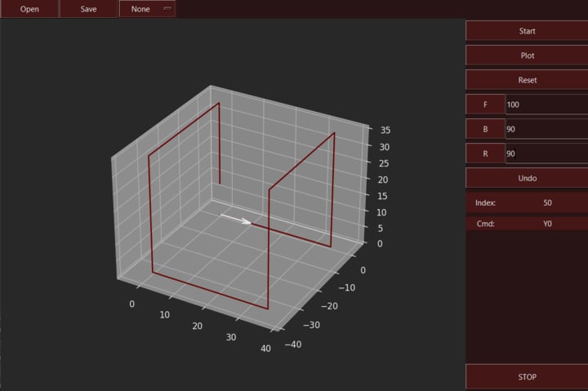This screenshot has height=391, width=588.
Task: Click the Cmd value Y0
Action: (546, 223)
